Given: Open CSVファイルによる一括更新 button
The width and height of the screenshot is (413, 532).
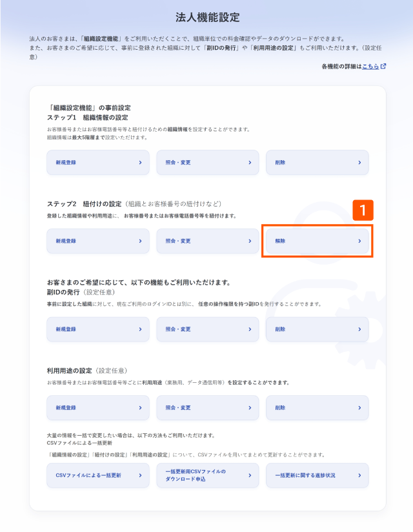Looking at the screenshot, I should tap(98, 475).
